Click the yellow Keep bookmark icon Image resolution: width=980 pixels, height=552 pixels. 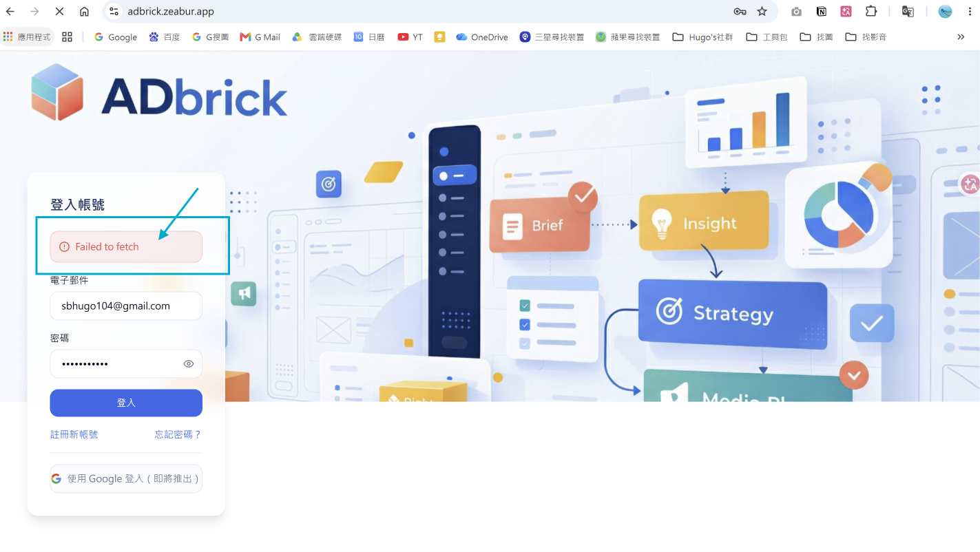439,37
